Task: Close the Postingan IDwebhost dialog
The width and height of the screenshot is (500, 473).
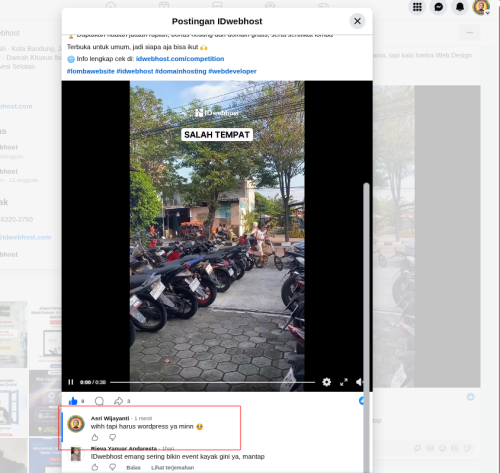Action: tap(357, 21)
